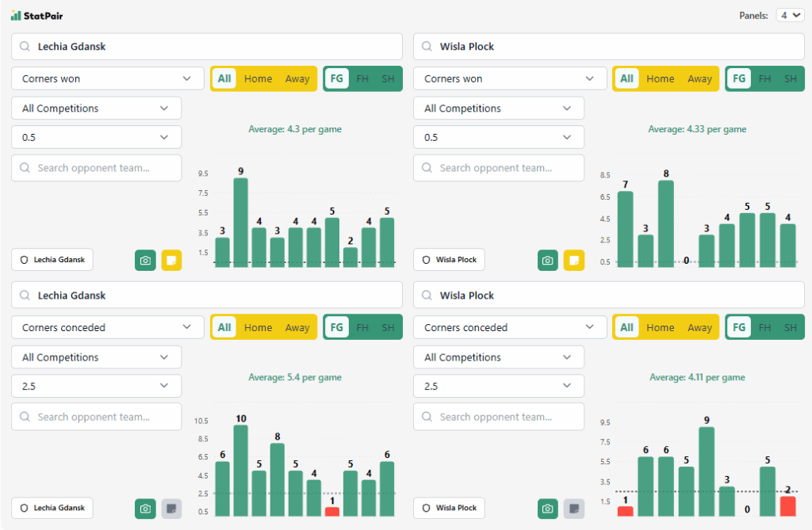Switch to FH in Lechia Gdansk corners conceded panel
The height and width of the screenshot is (530, 812).
tap(362, 327)
